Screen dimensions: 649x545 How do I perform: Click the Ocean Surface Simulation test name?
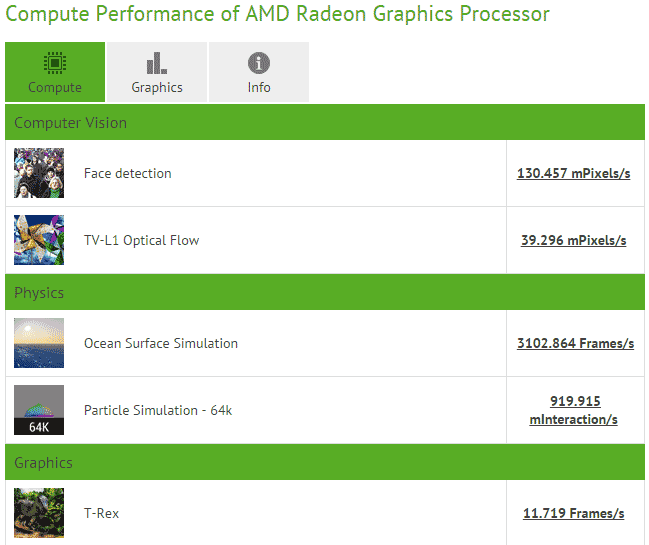[x=161, y=343]
